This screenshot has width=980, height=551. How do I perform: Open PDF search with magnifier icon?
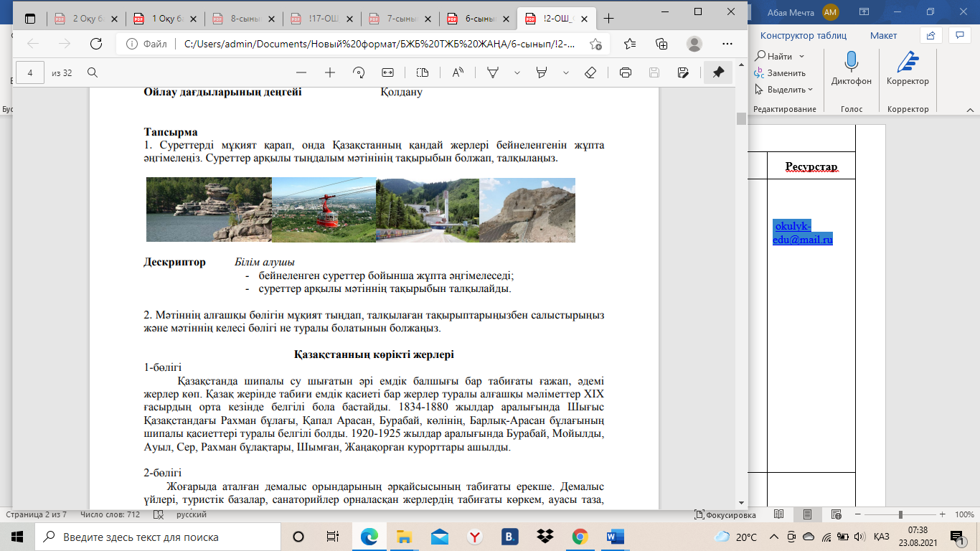(x=93, y=72)
